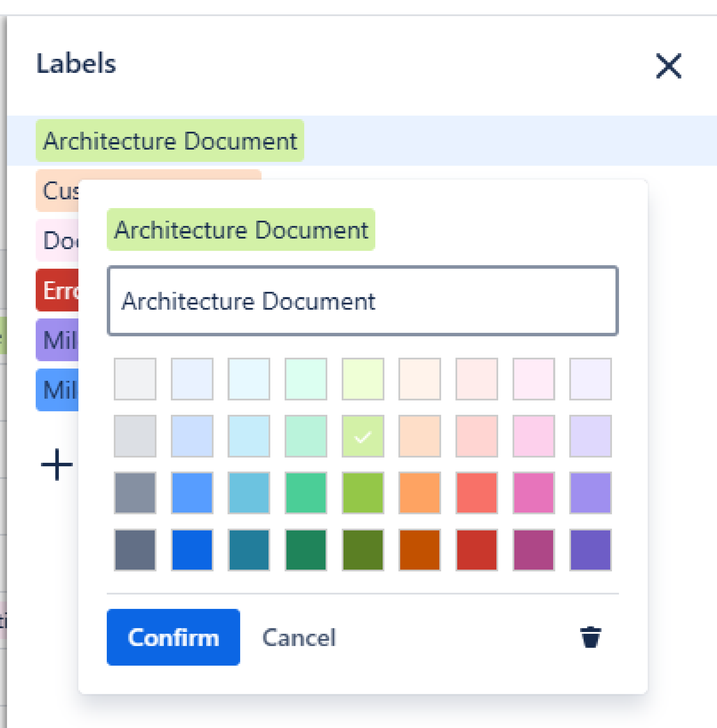Click the purple Mil label in list

point(57,340)
